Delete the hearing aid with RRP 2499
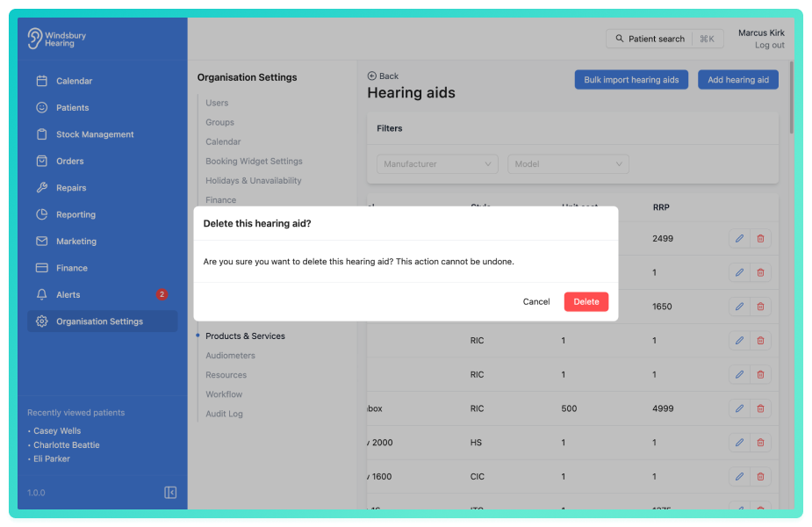The image size is (812, 527). [x=760, y=238]
